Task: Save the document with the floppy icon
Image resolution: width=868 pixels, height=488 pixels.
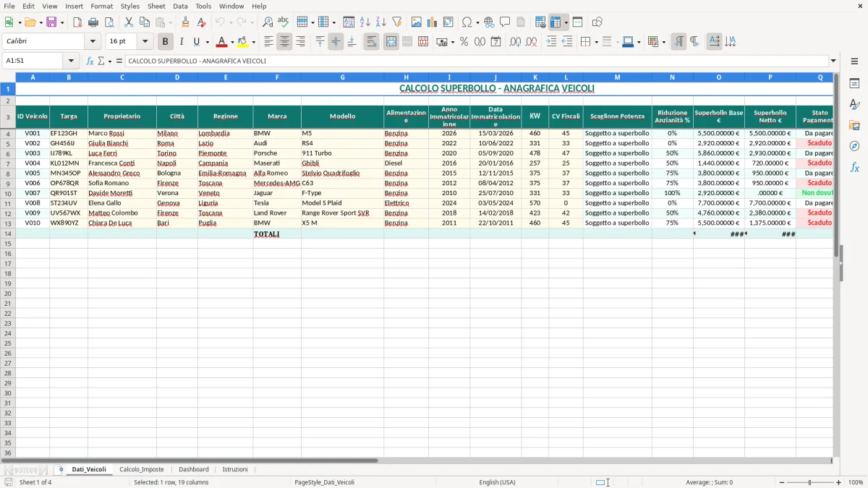Action: click(x=51, y=22)
